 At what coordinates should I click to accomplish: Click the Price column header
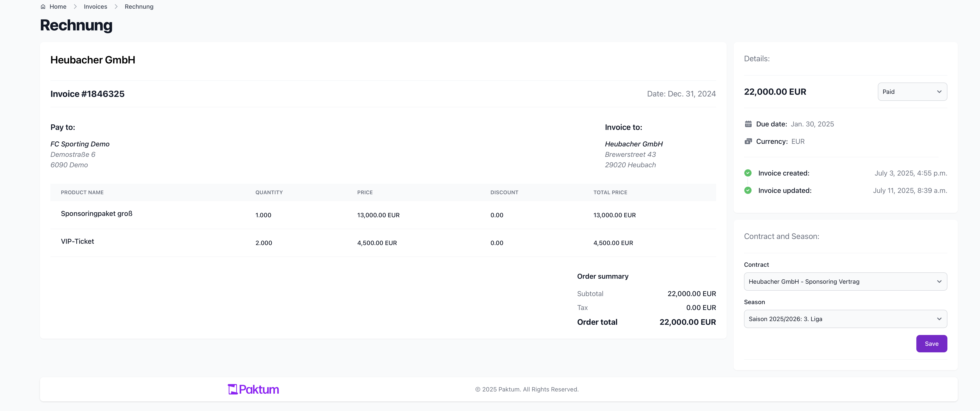[365, 192]
